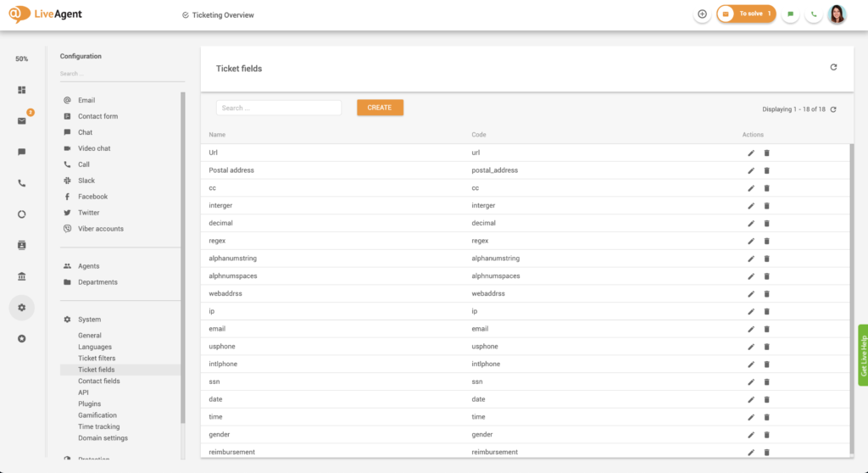Edit the email ticket field
Image resolution: width=868 pixels, height=473 pixels.
[x=750, y=329]
